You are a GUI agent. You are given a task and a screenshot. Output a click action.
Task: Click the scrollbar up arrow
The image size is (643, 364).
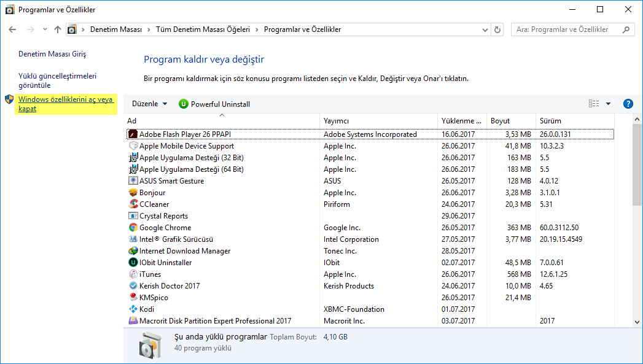pyautogui.click(x=637, y=119)
